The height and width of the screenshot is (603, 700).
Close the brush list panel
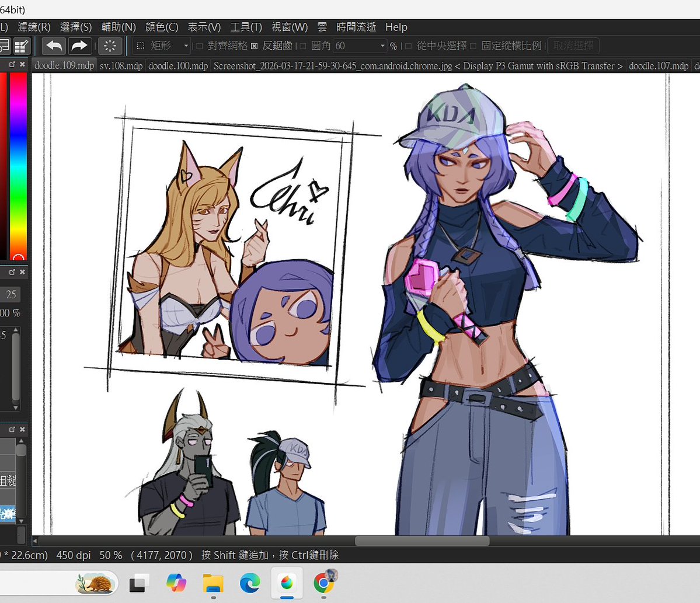coord(22,430)
